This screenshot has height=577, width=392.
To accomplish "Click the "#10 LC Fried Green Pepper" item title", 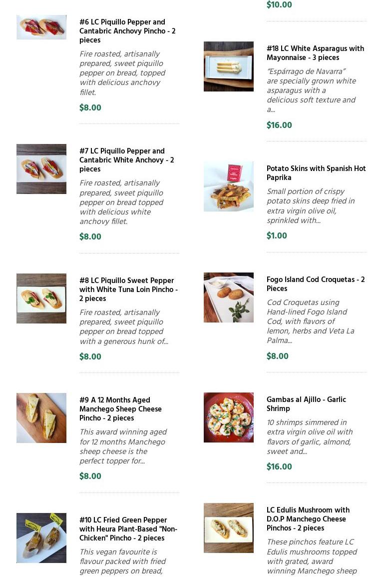I will click(x=128, y=529).
